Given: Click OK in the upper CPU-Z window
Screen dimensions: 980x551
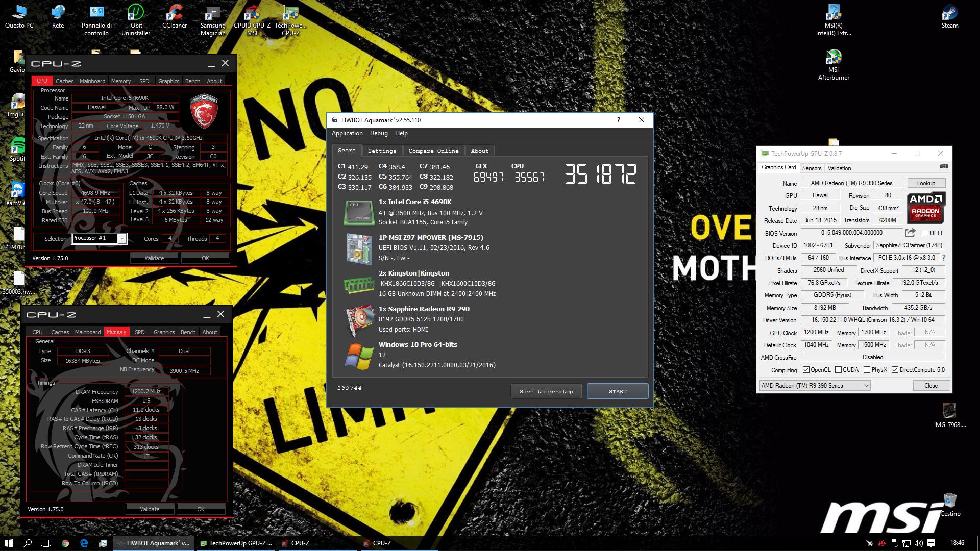Looking at the screenshot, I should pos(205,258).
